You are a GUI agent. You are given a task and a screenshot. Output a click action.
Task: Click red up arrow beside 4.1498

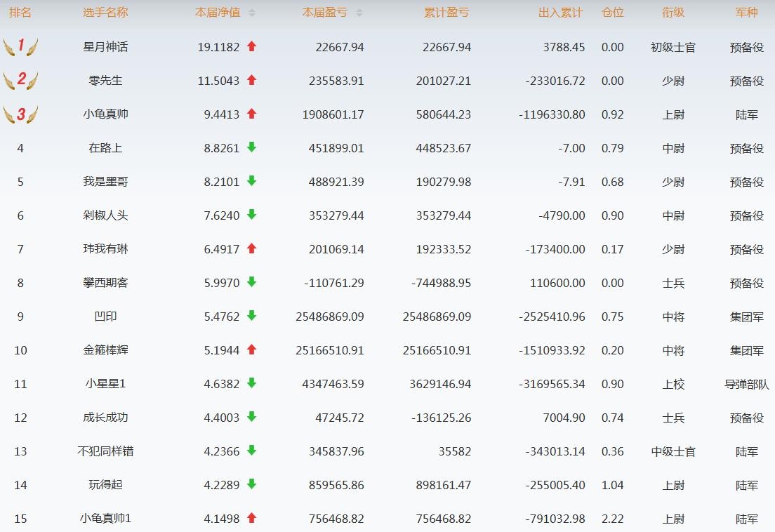click(x=252, y=518)
